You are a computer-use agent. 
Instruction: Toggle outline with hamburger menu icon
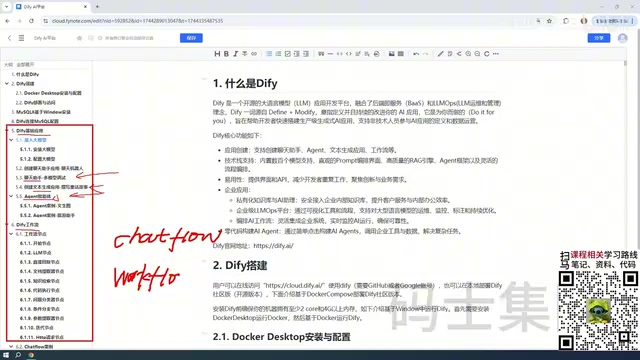[x=21, y=38]
